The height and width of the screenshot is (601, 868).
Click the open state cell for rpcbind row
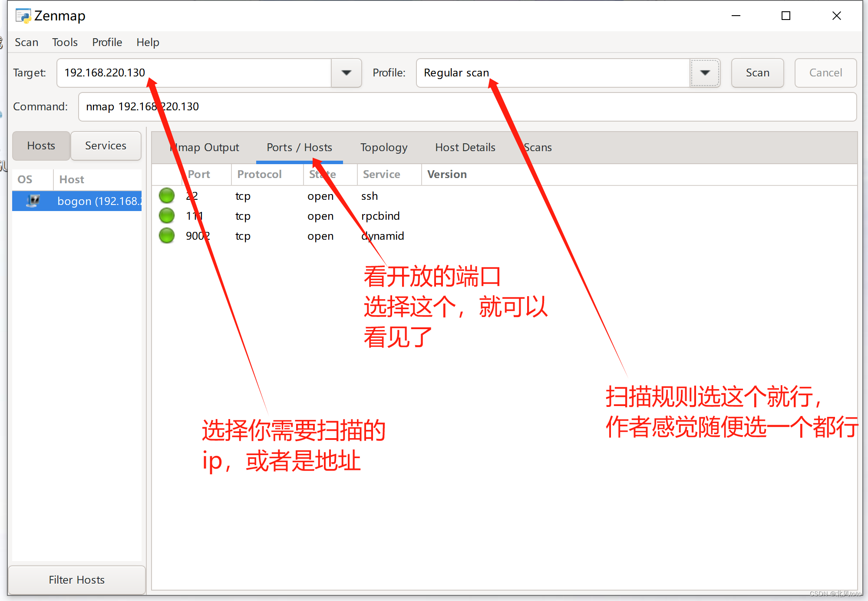coord(320,216)
